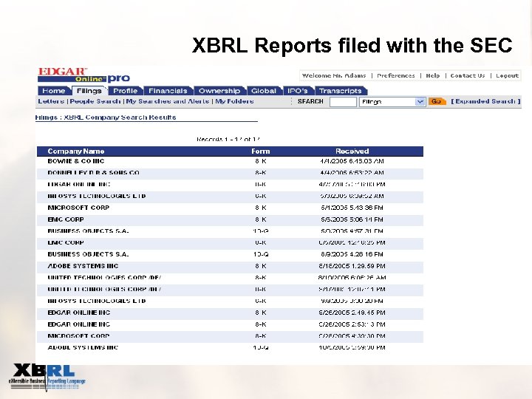Sort by Company Name column header
Viewport: 532px width, 399px height.
click(x=75, y=151)
